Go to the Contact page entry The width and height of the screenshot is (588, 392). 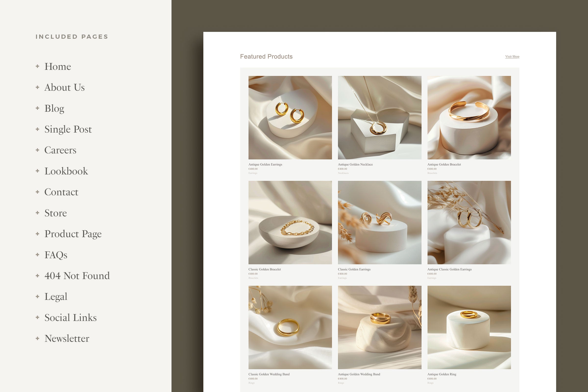tap(61, 192)
